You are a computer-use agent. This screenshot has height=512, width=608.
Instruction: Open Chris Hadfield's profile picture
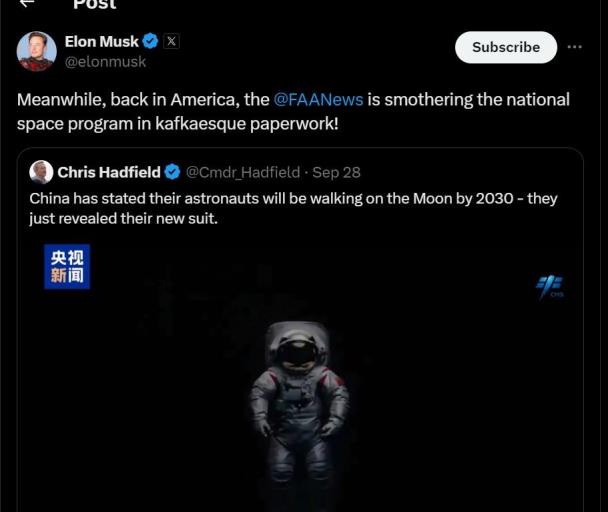pos(41,172)
